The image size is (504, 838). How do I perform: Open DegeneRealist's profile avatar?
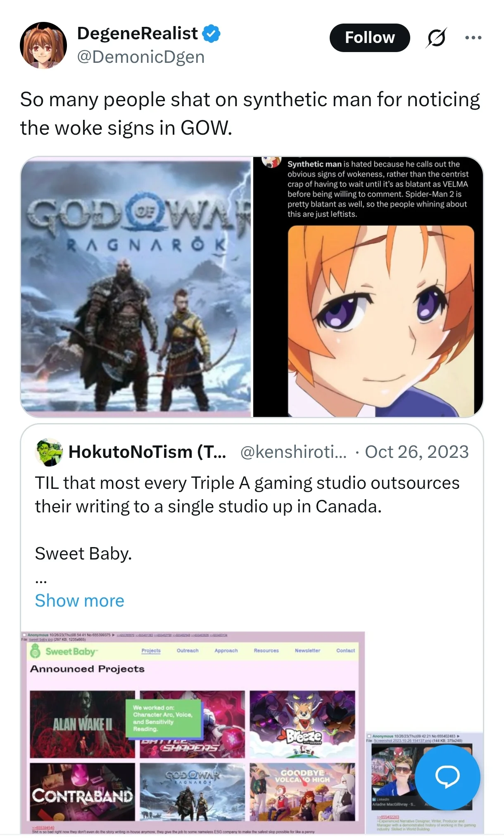point(43,45)
